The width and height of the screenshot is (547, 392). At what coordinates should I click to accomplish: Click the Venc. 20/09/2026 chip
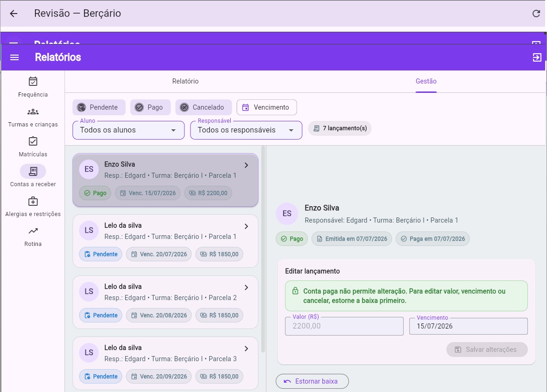pos(159,377)
